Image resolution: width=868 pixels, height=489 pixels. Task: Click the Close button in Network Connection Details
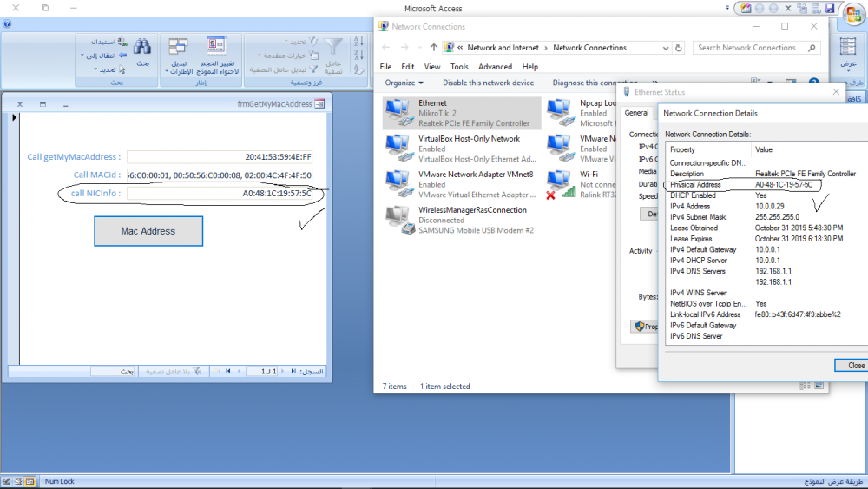point(852,365)
